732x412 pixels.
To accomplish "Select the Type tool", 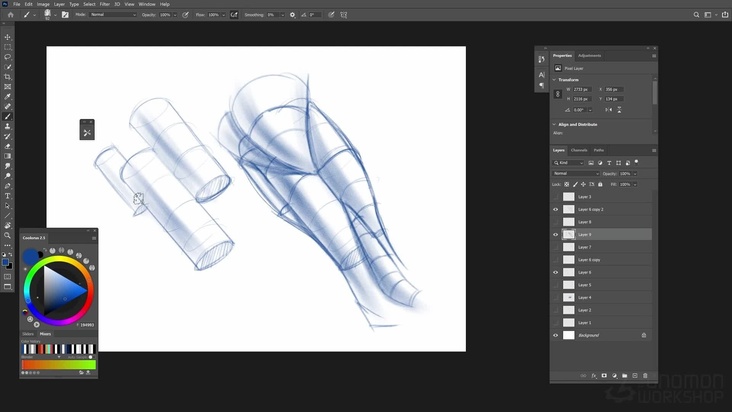I will click(x=8, y=196).
